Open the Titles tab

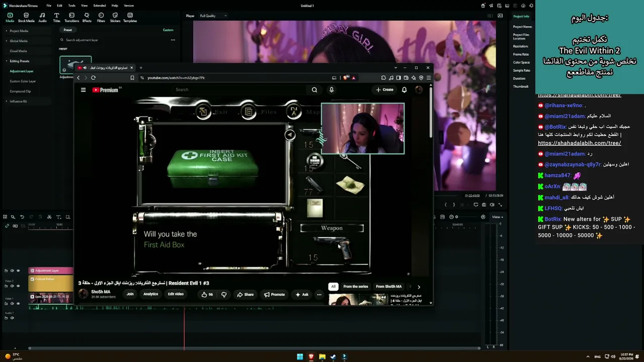pyautogui.click(x=56, y=18)
